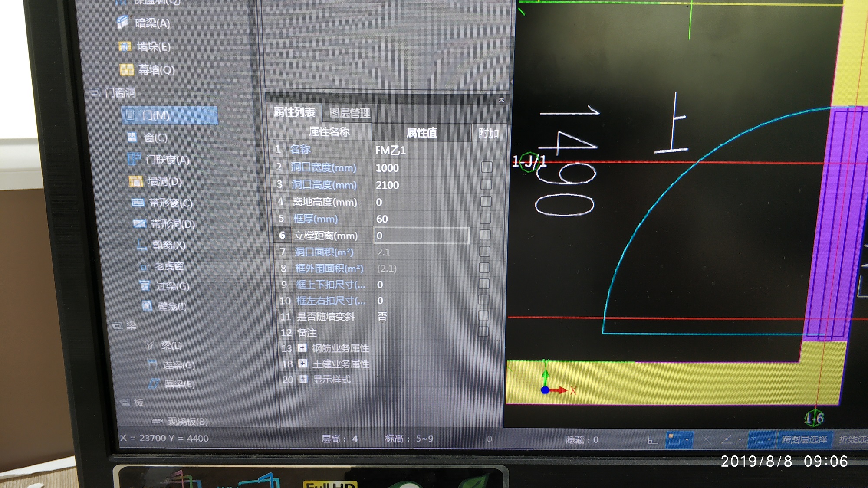The width and height of the screenshot is (868, 488).
Task: Collapse the 门窗洞 tree category
Action: (95, 92)
